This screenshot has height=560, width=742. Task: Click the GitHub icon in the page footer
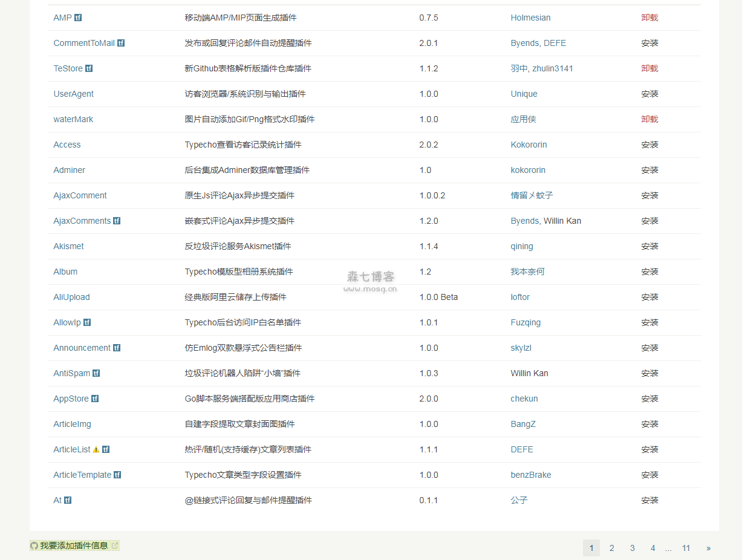point(34,545)
